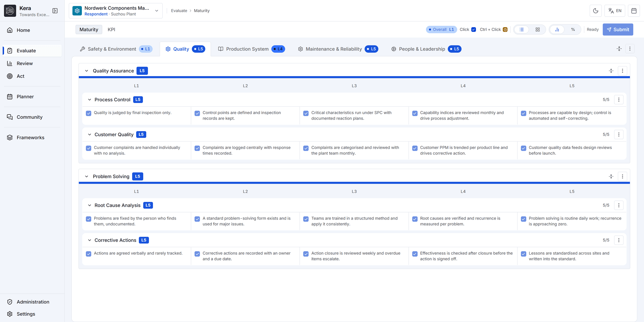
Task: Switch to the KPI tab
Action: click(x=111, y=30)
